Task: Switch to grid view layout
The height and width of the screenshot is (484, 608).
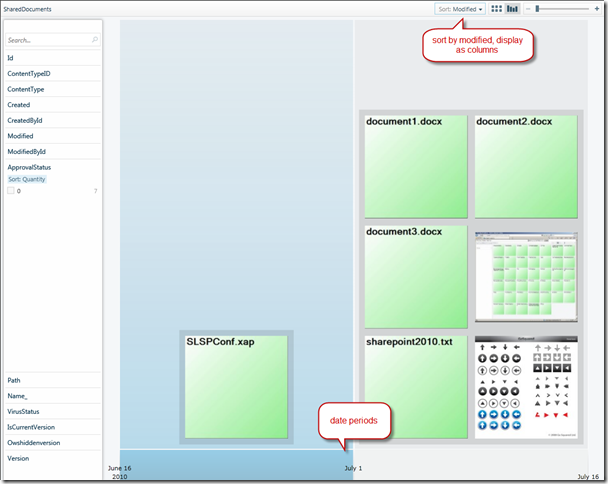Action: pos(497,8)
